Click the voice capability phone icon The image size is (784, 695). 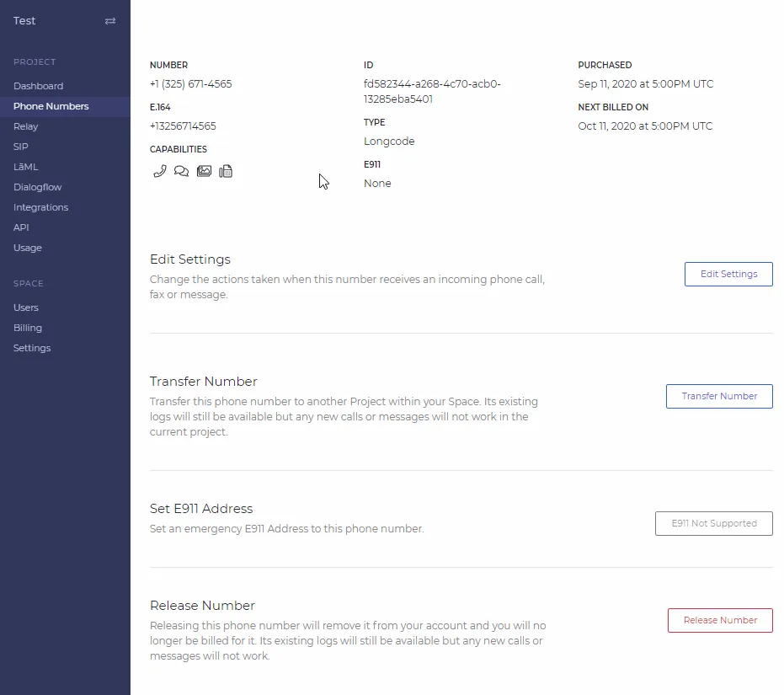159,171
